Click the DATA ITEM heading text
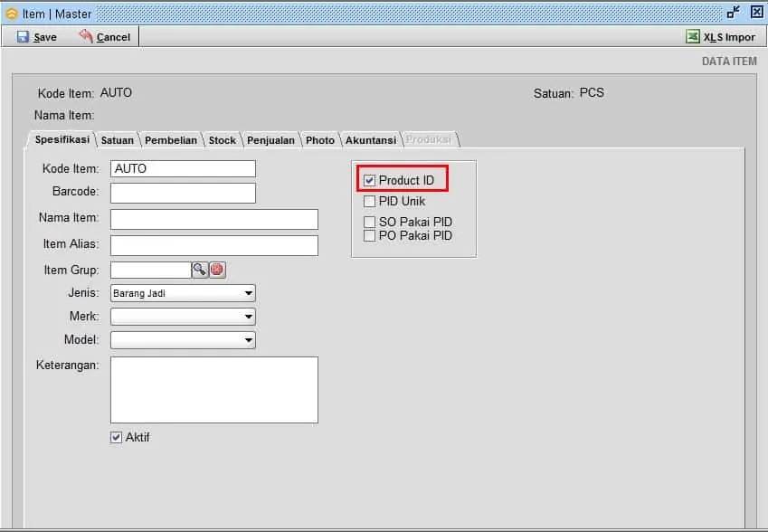Viewport: 768px width, 532px height. point(729,62)
